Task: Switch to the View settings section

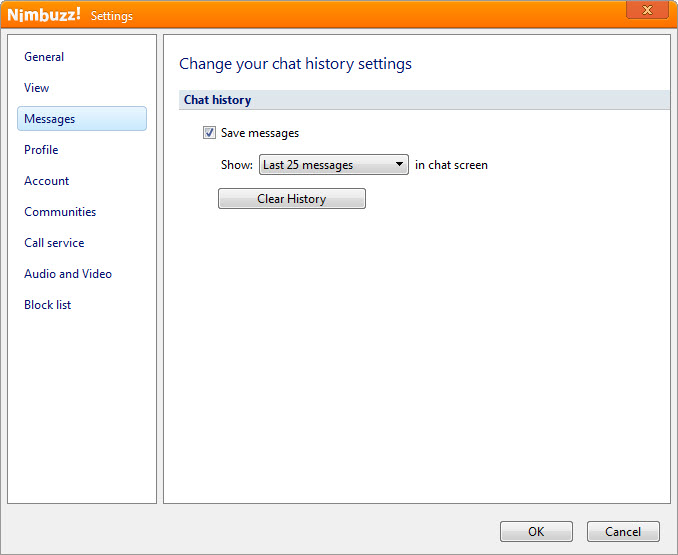Action: click(x=37, y=88)
